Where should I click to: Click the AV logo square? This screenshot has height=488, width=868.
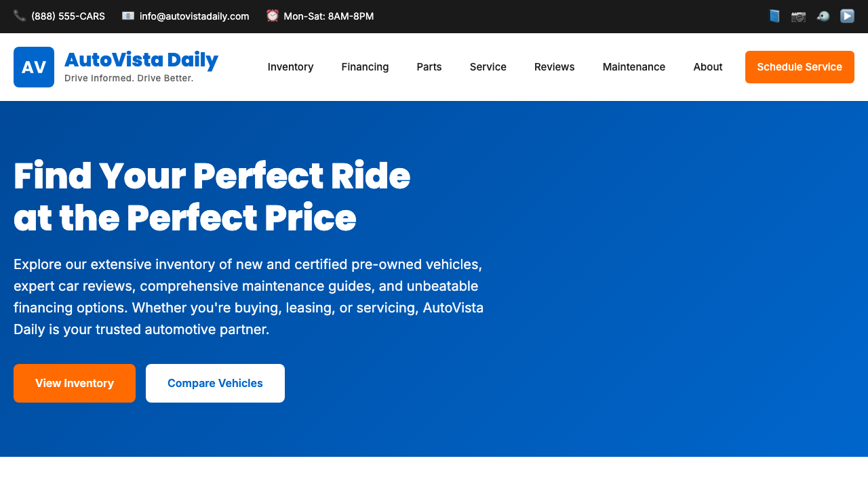pyautogui.click(x=34, y=67)
